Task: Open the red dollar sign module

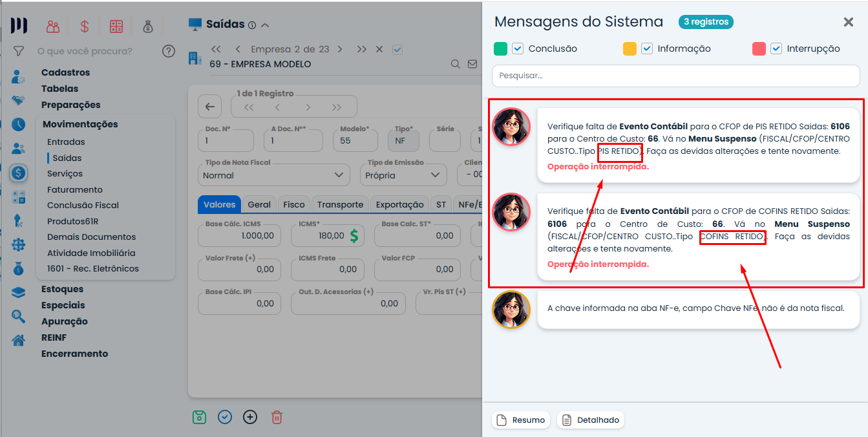Action: 85,27
